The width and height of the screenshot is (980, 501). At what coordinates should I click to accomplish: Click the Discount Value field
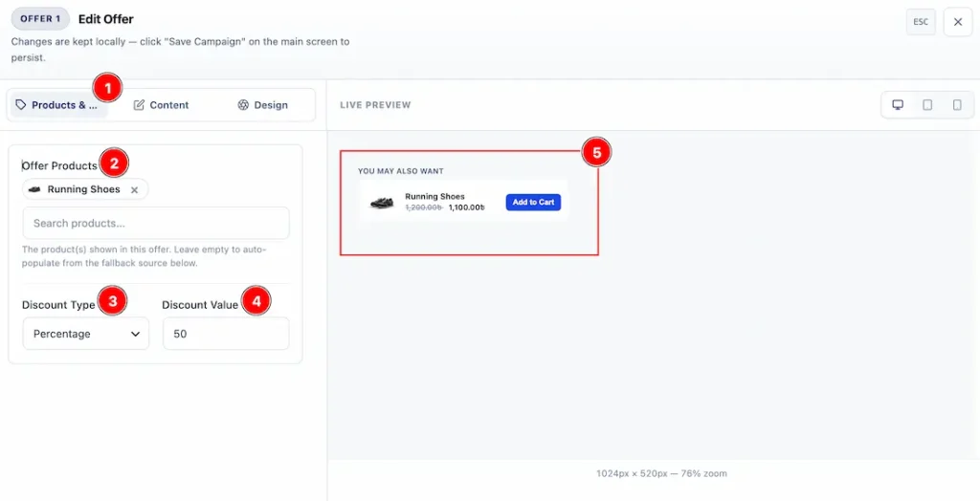tap(226, 334)
